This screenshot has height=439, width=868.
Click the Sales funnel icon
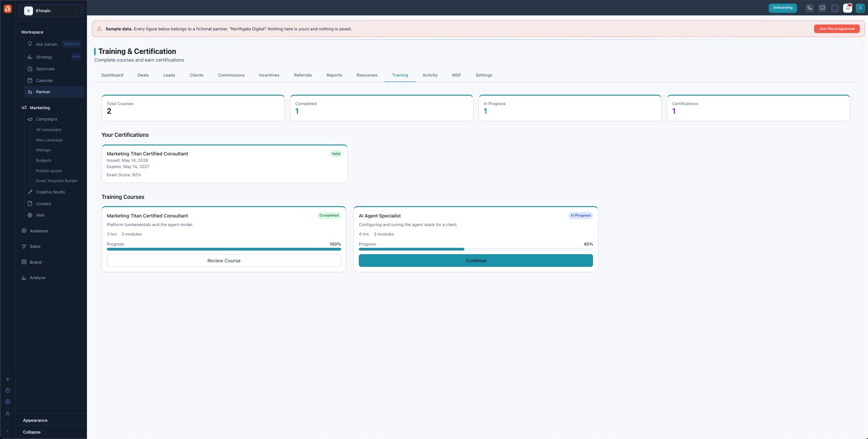[x=24, y=246]
